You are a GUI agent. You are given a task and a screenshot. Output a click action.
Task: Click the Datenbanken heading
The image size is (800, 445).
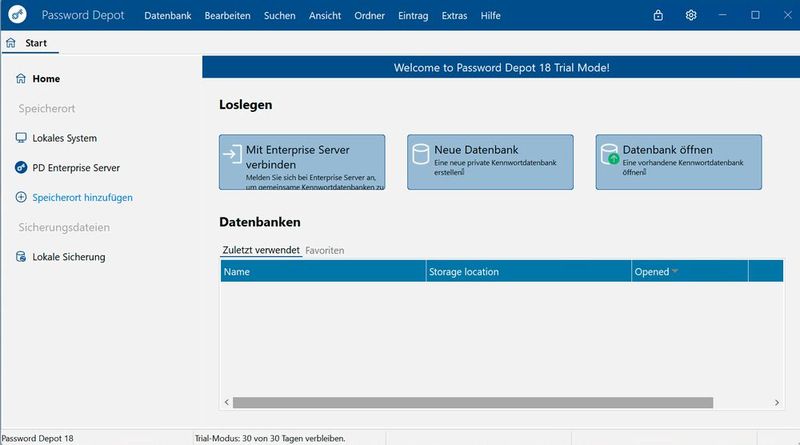(x=260, y=222)
